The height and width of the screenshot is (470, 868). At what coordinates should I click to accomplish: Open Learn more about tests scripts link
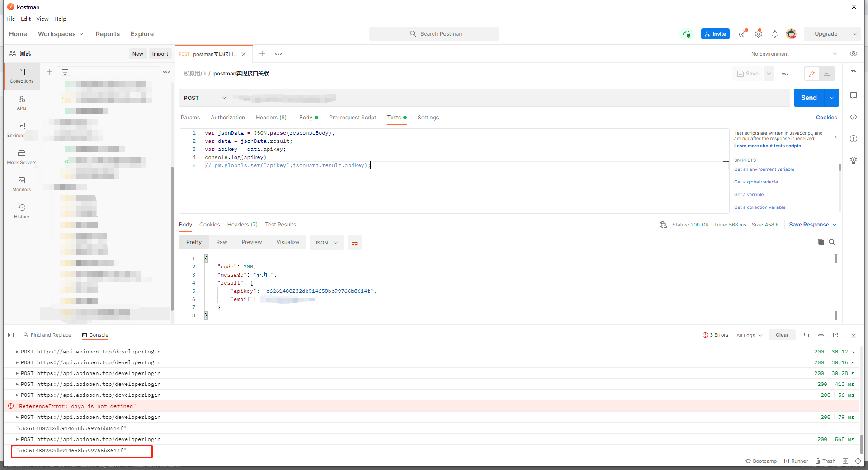point(767,146)
